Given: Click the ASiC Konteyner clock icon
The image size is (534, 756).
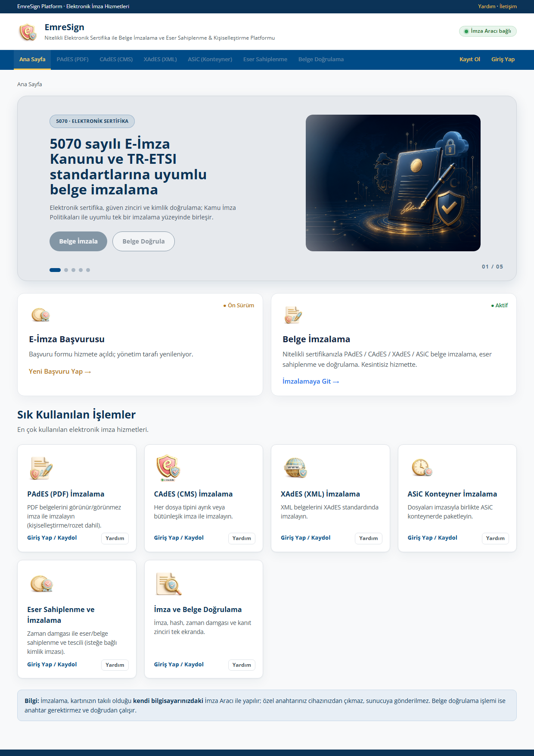Looking at the screenshot, I should tap(422, 468).
